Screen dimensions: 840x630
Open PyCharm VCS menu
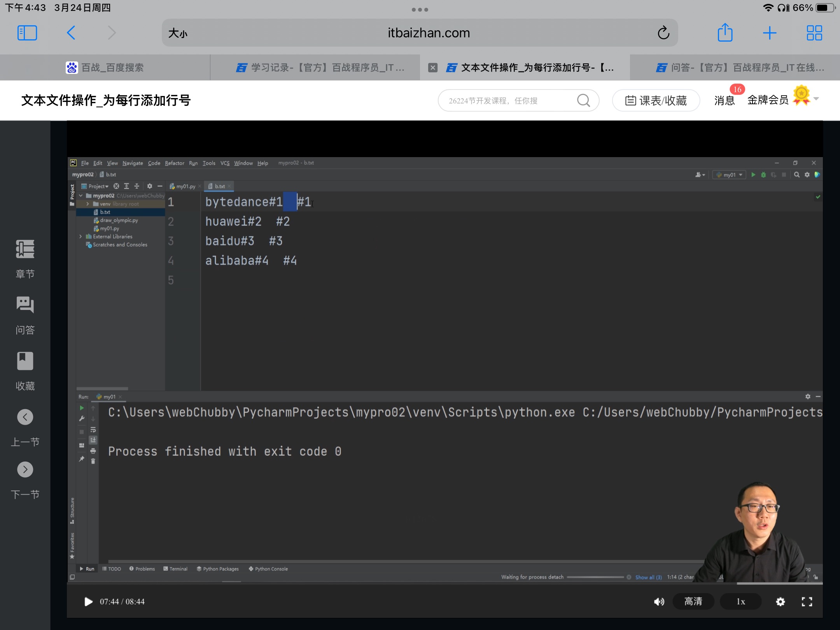click(225, 163)
